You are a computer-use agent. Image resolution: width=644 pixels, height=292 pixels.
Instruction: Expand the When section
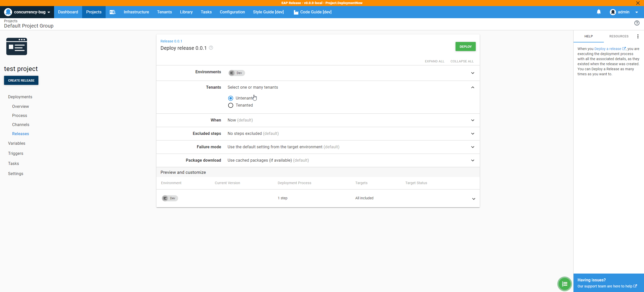click(472, 120)
